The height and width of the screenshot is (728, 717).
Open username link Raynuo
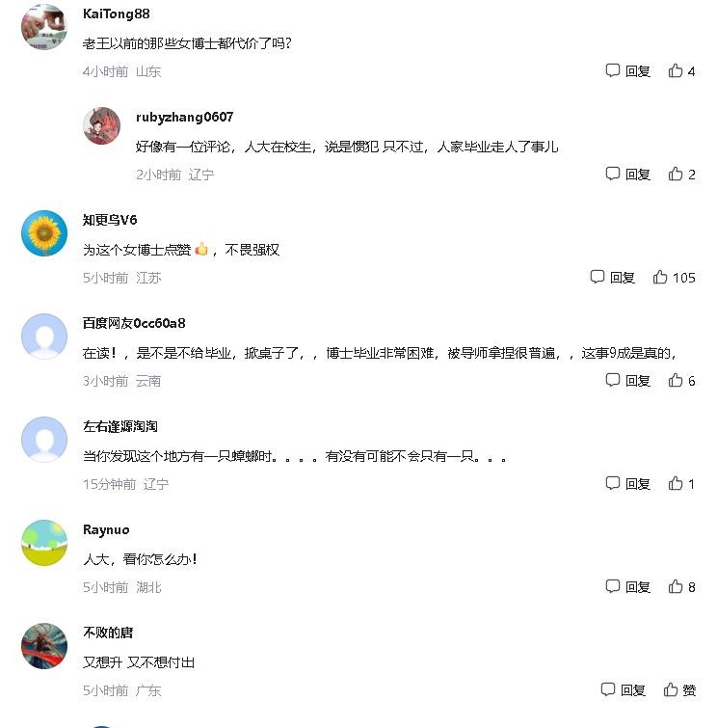coord(106,529)
